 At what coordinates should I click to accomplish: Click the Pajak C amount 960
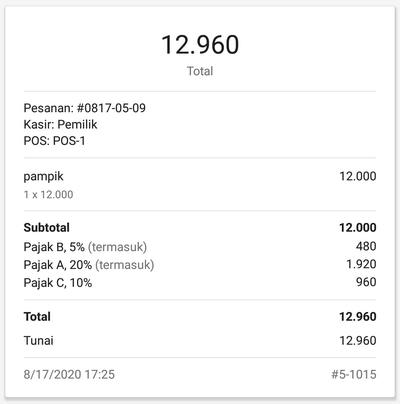[x=366, y=282]
